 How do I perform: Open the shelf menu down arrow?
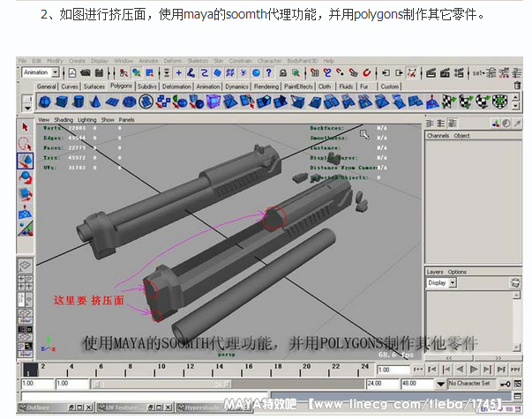pos(27,108)
